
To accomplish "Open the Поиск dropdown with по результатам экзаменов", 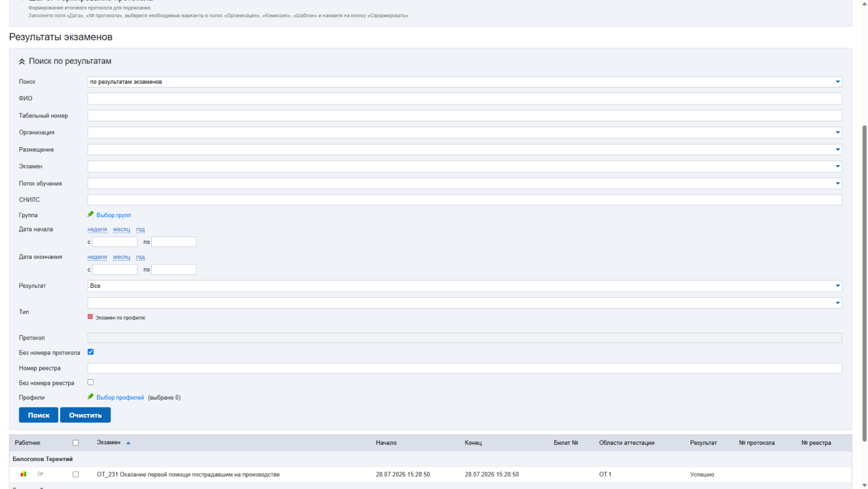I will click(464, 81).
